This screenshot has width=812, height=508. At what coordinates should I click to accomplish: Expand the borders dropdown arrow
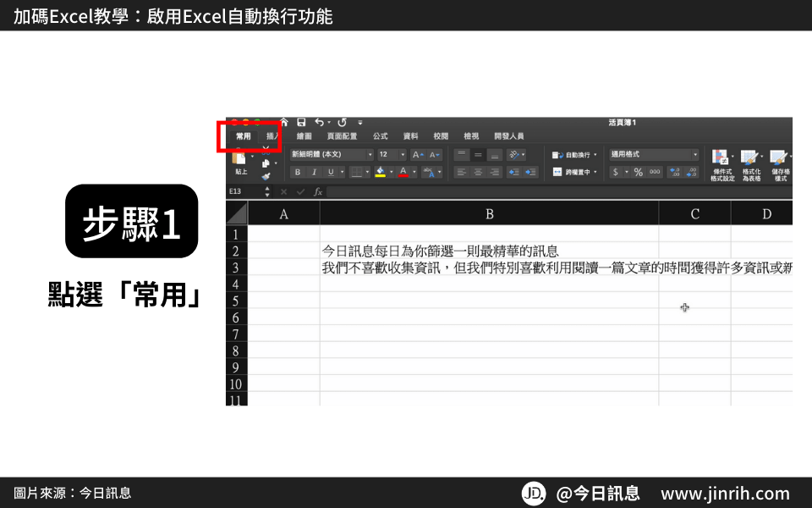[367, 172]
